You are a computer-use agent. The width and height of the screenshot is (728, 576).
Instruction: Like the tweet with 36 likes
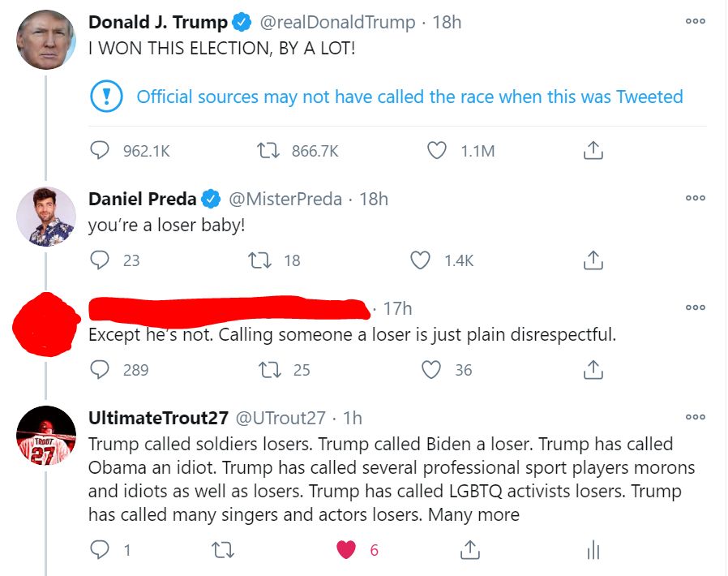432,370
